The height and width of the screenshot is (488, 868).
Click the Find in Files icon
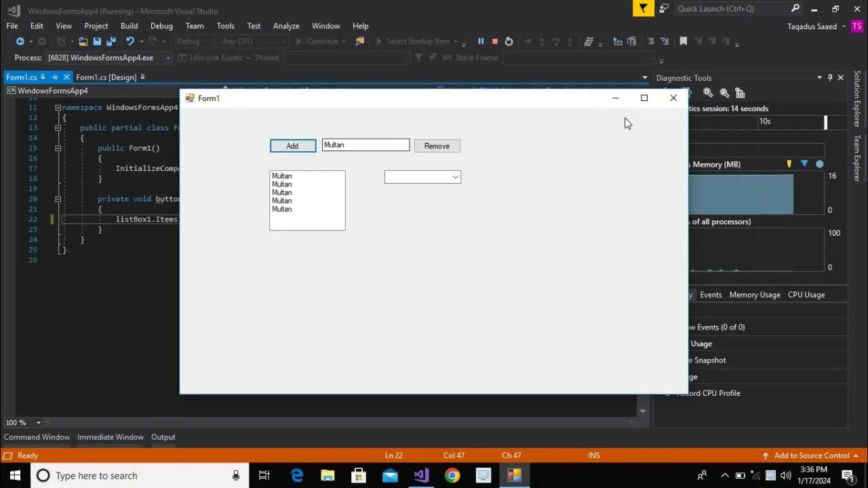[360, 41]
